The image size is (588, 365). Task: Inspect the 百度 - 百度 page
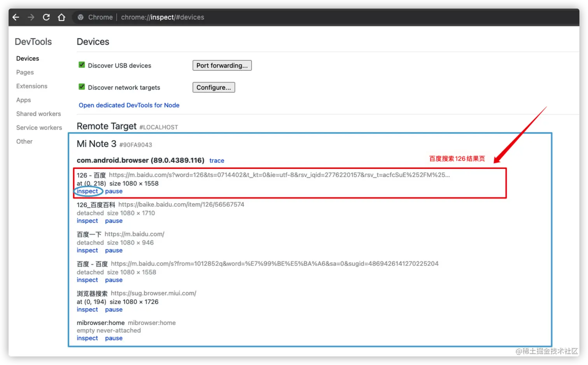click(x=87, y=280)
